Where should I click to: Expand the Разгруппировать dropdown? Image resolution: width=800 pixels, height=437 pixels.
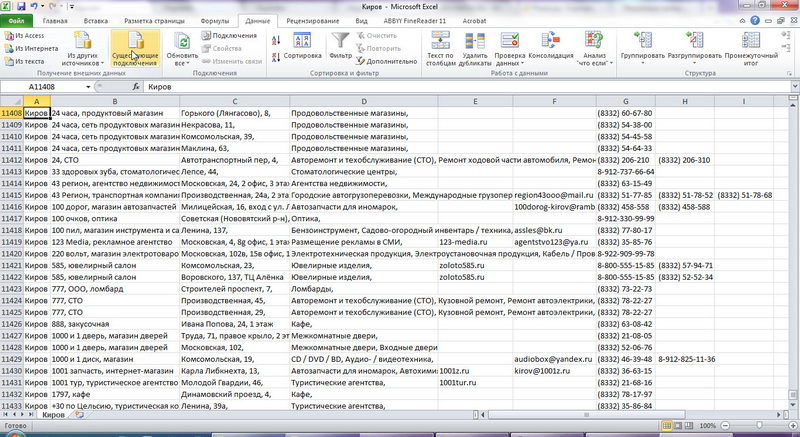coord(694,63)
